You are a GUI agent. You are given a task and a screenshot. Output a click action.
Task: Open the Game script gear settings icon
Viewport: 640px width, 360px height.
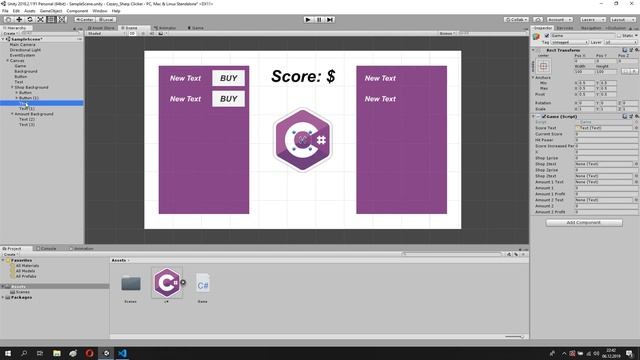point(636,116)
